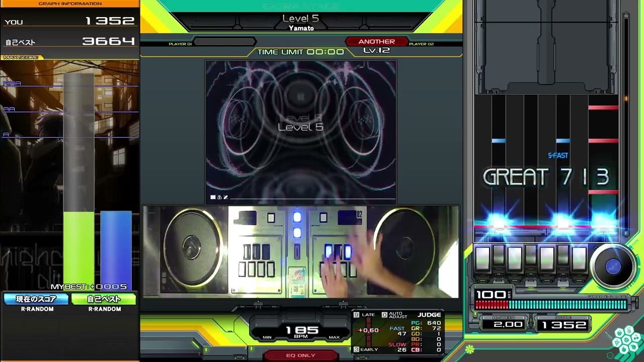This screenshot has width=644, height=362.
Task: Click the blue 自己ベスト label under the graph
Action: tap(104, 299)
